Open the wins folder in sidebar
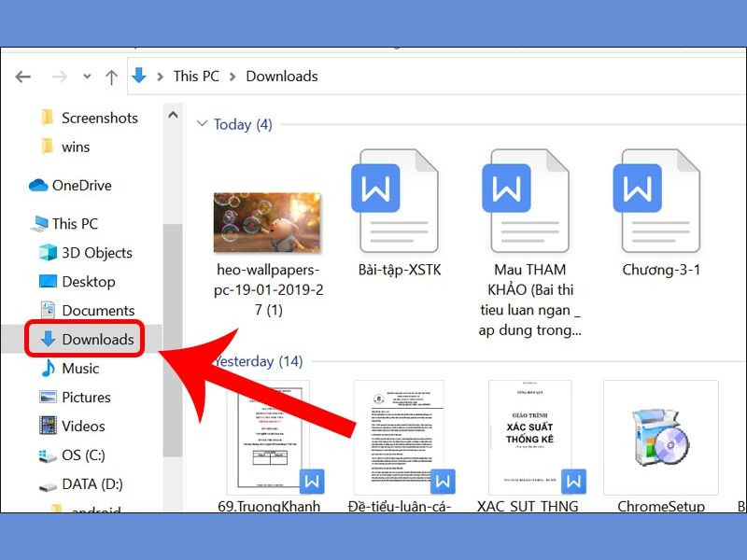 (65, 147)
